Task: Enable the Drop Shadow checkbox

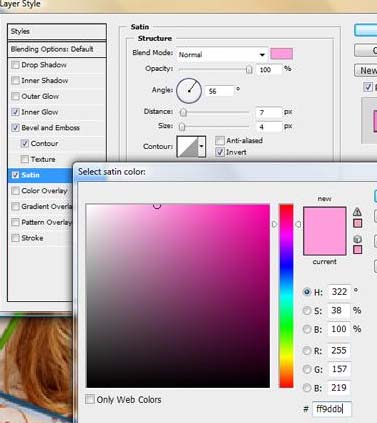Action: tap(15, 65)
